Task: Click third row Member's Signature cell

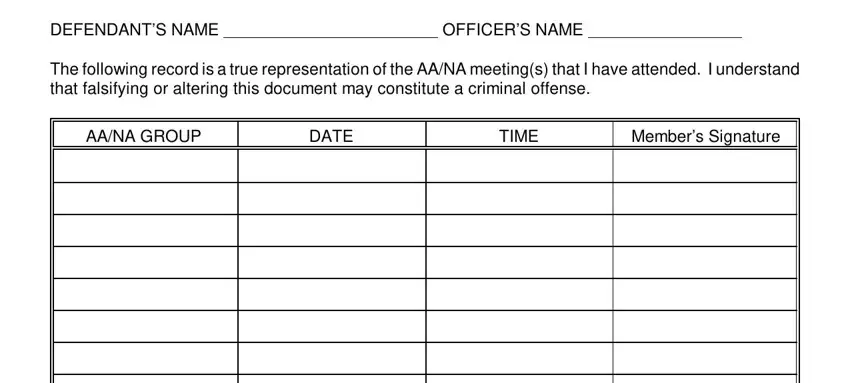Action: click(x=705, y=230)
